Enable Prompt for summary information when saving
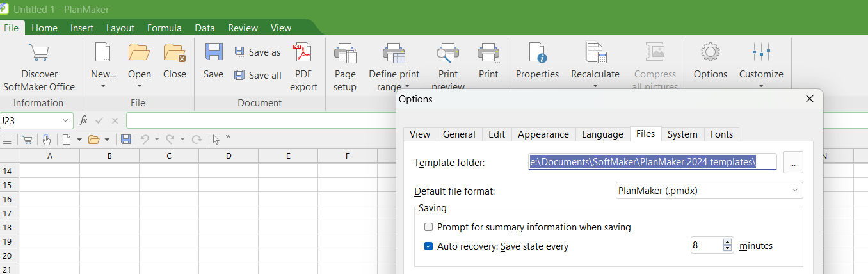 tap(429, 227)
